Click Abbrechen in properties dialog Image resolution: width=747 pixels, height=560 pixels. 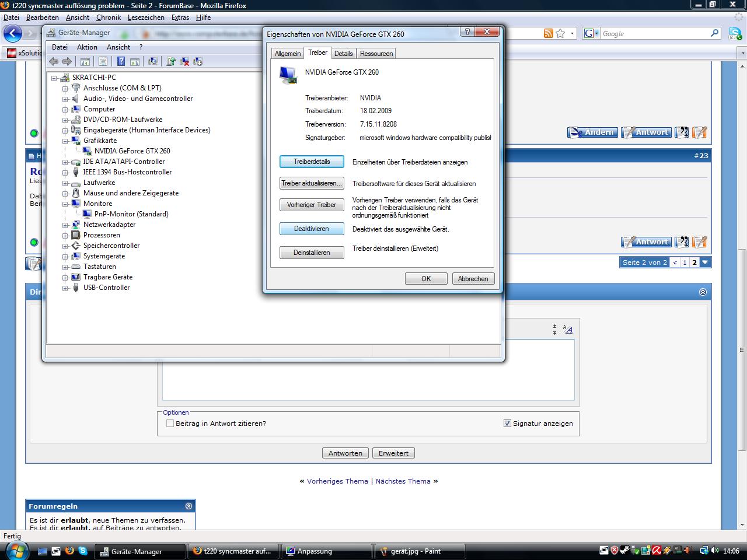473,279
